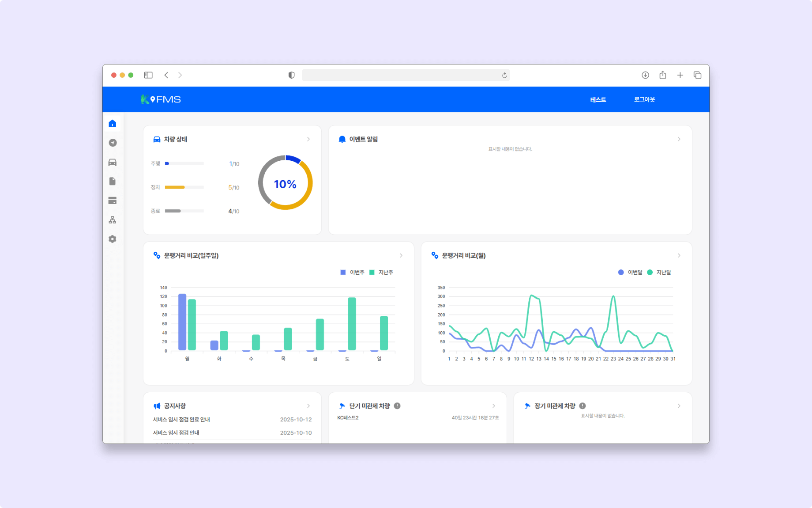The width and height of the screenshot is (812, 508).
Task: Open the navigation/location tracking sidebar icon
Action: 113,143
